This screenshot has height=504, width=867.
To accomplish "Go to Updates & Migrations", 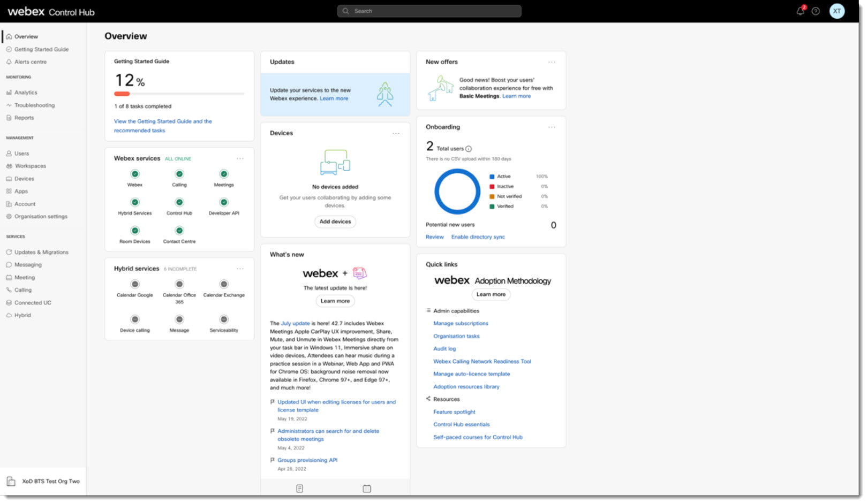I will pyautogui.click(x=41, y=252).
